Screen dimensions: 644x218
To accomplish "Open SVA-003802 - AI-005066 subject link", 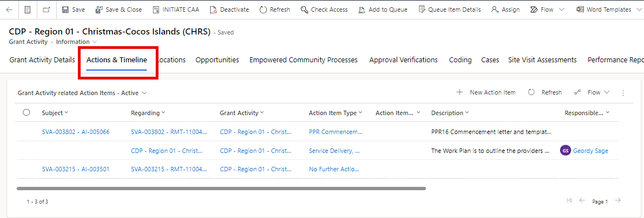I will [76, 132].
